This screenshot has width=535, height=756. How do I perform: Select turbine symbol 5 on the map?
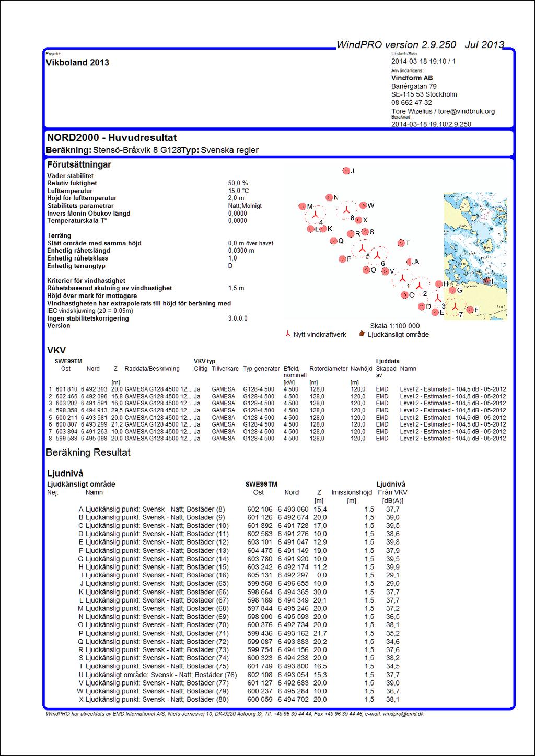click(362, 249)
